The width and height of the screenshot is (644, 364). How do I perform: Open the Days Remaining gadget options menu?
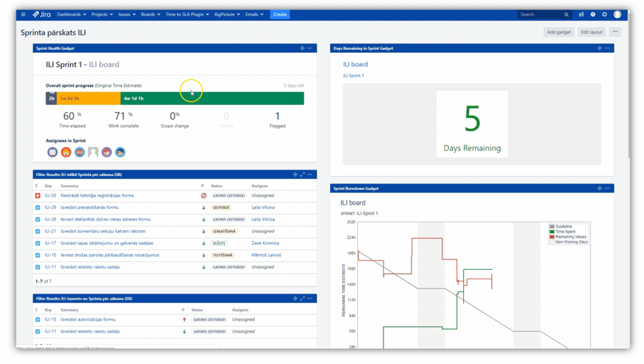click(x=607, y=48)
